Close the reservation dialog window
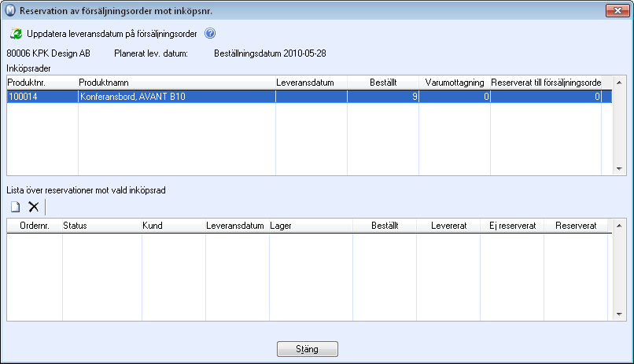This screenshot has height=364, width=634. [x=617, y=10]
